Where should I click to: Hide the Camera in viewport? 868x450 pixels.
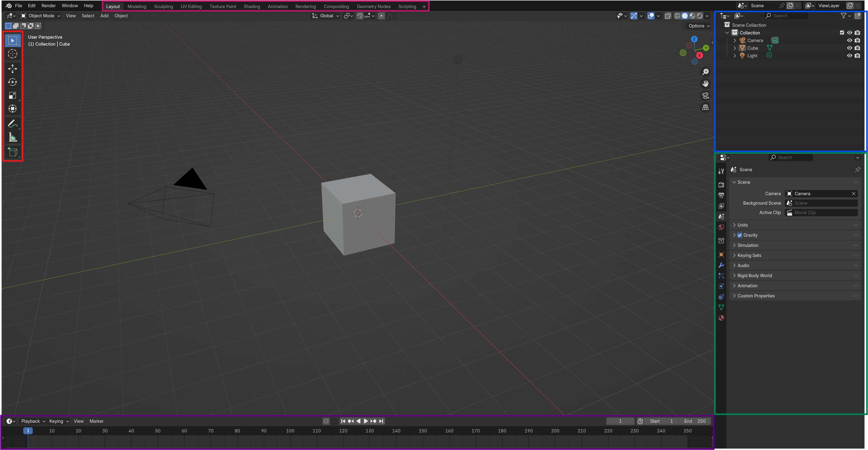[850, 40]
